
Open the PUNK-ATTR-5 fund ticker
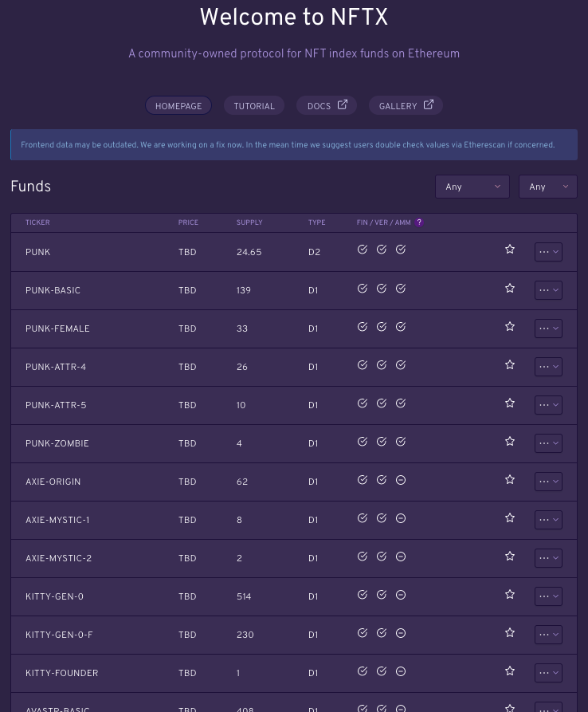click(56, 405)
